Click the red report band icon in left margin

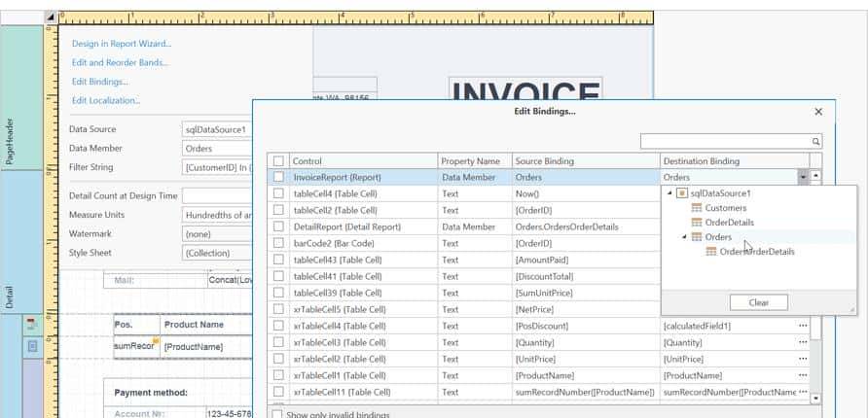coord(32,324)
